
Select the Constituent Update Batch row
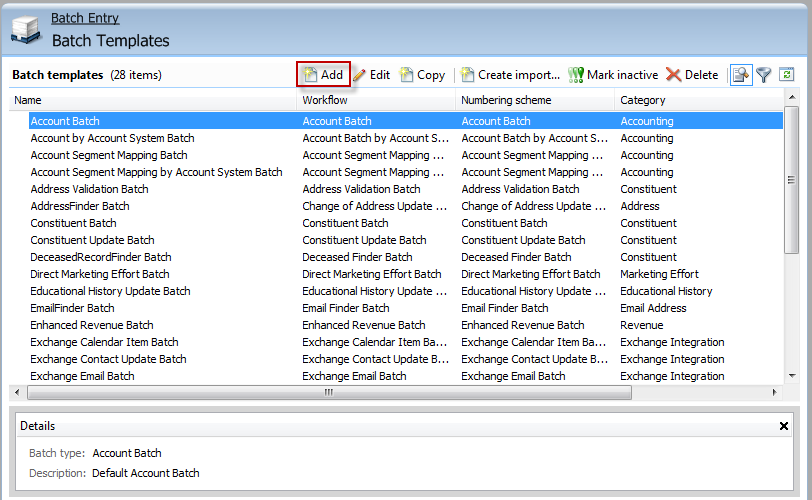[92, 240]
